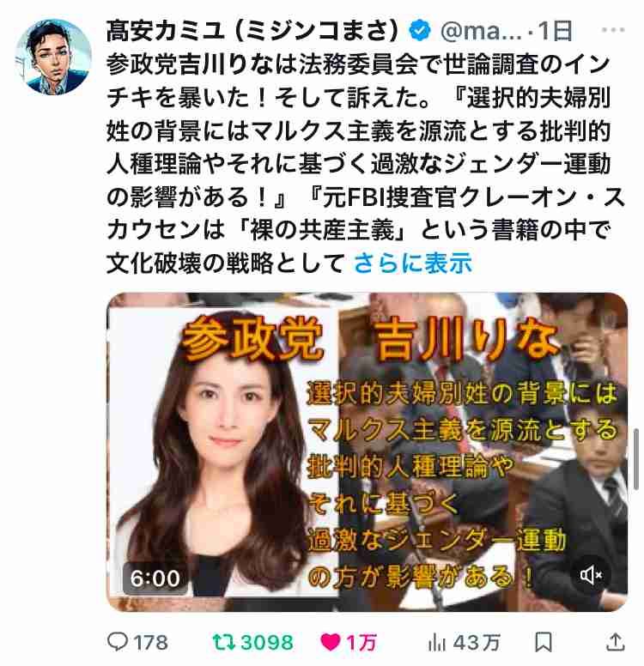Click the 6:00 video duration badge
The height and width of the screenshot is (666, 644).
coord(155,578)
